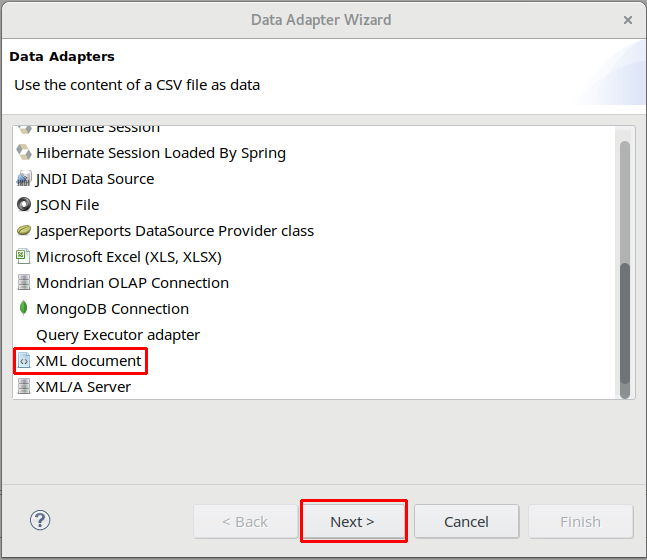Click the Hibernate Session Loaded By Spring icon
The width and height of the screenshot is (647, 560).
[x=24, y=153]
